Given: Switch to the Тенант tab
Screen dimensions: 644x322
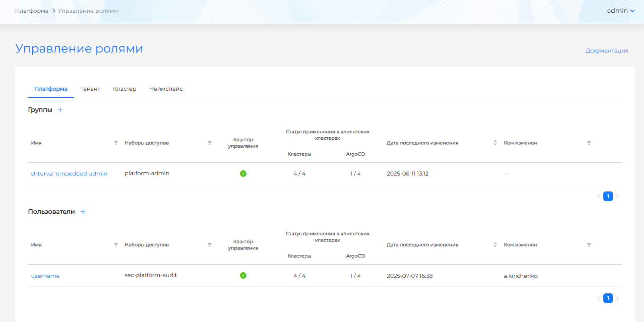Looking at the screenshot, I should pos(90,89).
